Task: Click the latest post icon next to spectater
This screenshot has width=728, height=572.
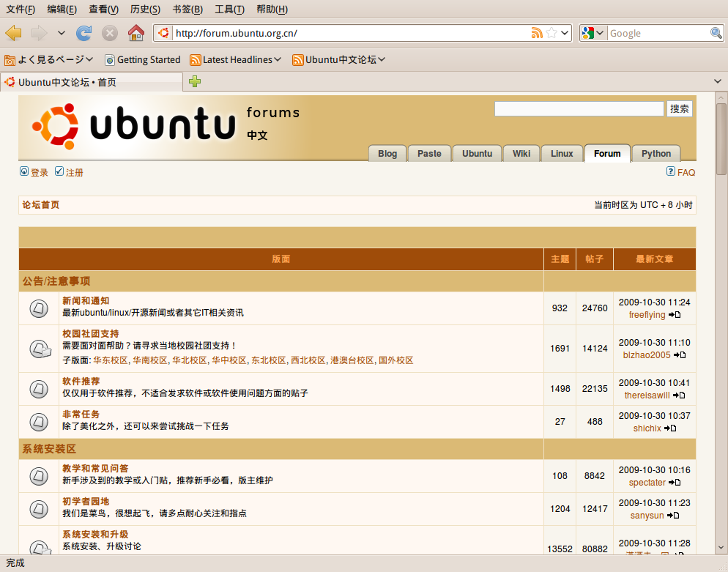Action: (x=675, y=483)
